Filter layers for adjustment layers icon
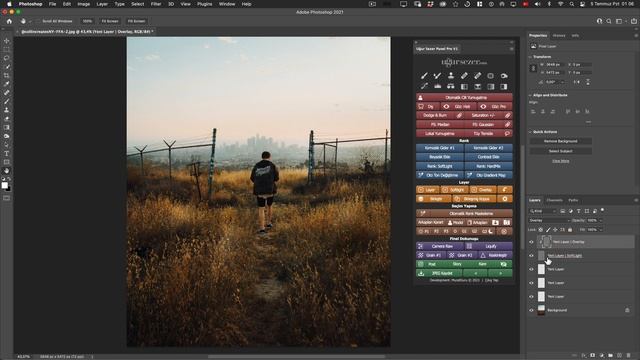The height and width of the screenshot is (360, 640). (x=571, y=211)
